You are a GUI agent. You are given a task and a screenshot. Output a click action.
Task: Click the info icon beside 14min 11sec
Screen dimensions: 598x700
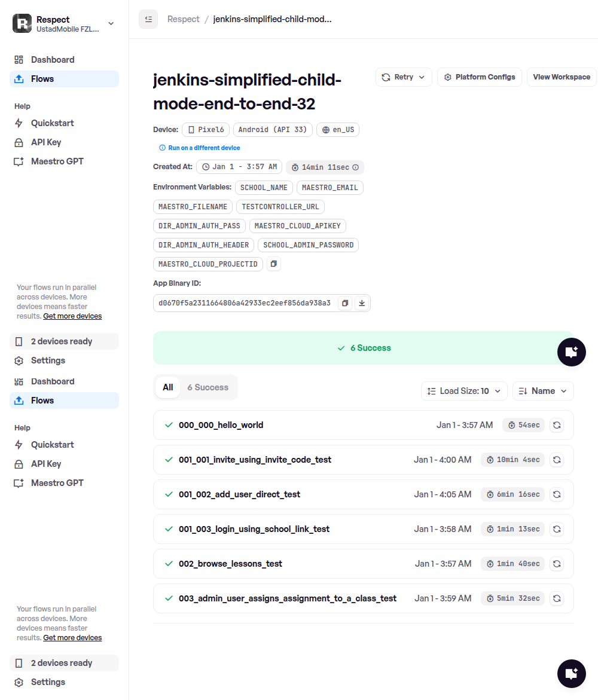[x=356, y=167]
